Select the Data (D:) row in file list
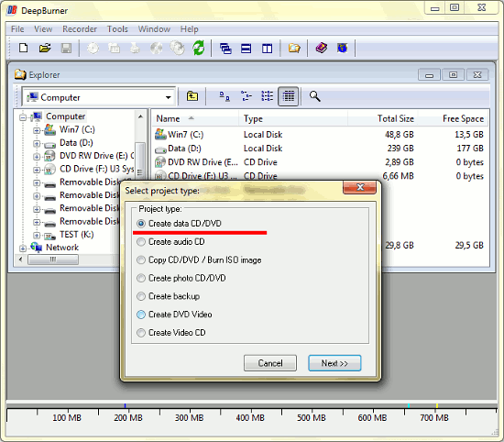The image size is (504, 442). (320, 149)
